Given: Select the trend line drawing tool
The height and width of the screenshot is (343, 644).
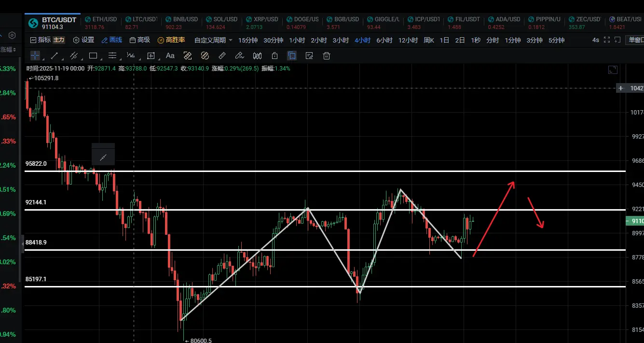Looking at the screenshot, I should [55, 56].
